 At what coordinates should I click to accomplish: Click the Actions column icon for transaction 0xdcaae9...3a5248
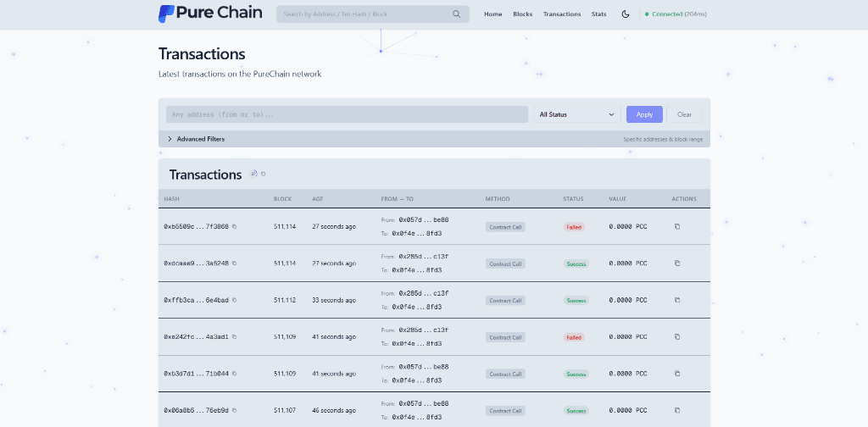(677, 263)
